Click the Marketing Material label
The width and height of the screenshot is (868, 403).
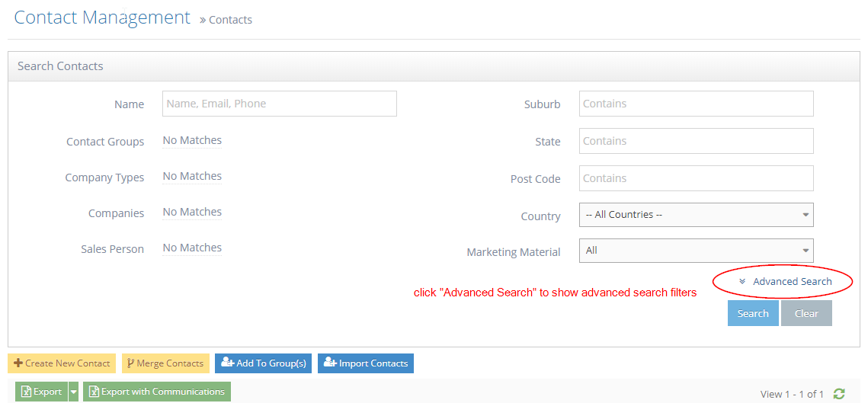coord(514,252)
